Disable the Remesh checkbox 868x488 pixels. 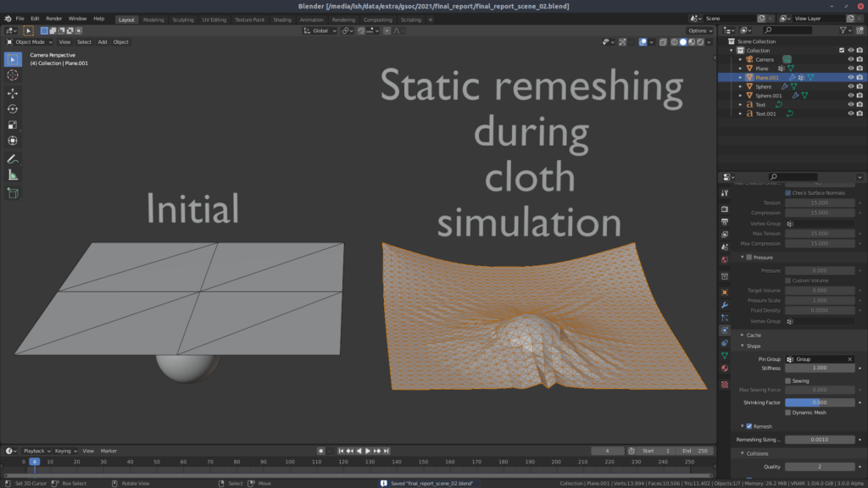tap(748, 426)
